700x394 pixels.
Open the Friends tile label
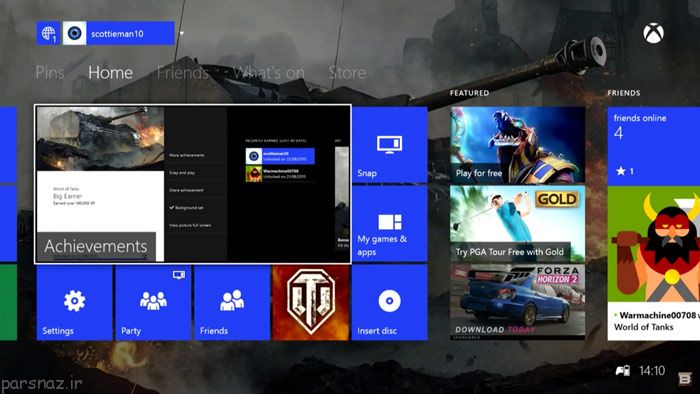[x=214, y=331]
